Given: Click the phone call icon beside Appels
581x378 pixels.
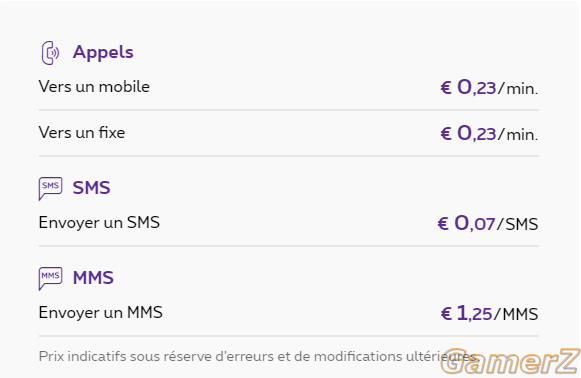Looking at the screenshot, I should (50, 53).
